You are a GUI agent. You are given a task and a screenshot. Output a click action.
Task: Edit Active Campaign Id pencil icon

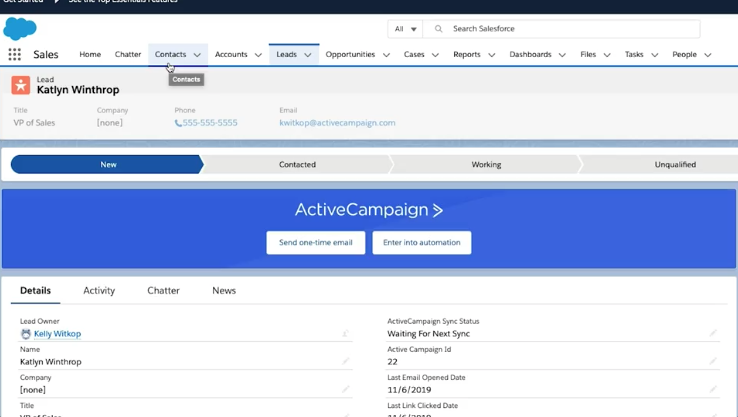pos(713,361)
